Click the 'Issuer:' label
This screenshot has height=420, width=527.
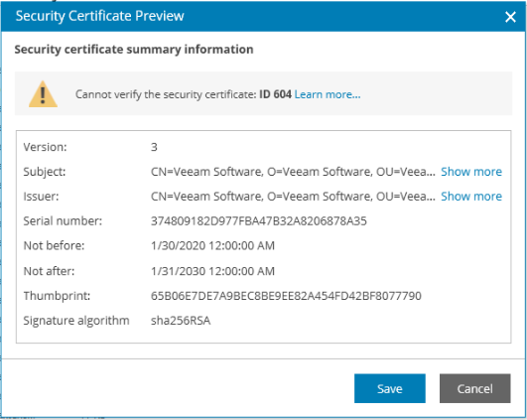[41, 196]
